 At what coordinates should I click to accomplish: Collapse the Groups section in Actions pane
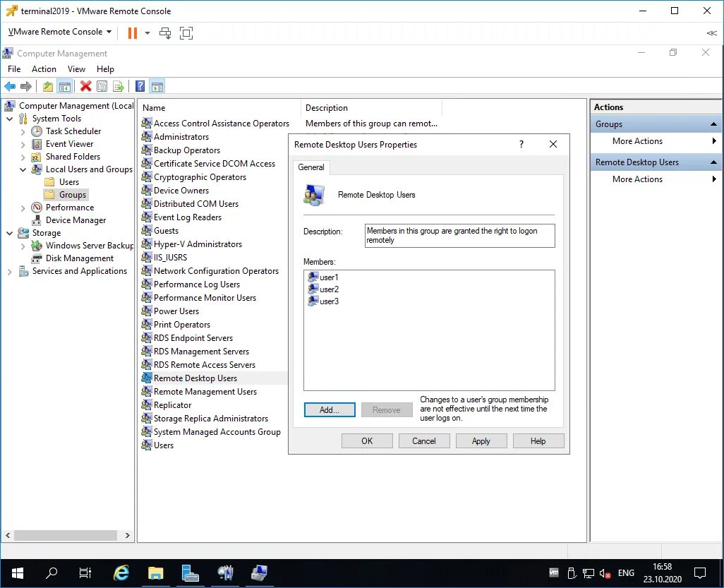[x=713, y=124]
